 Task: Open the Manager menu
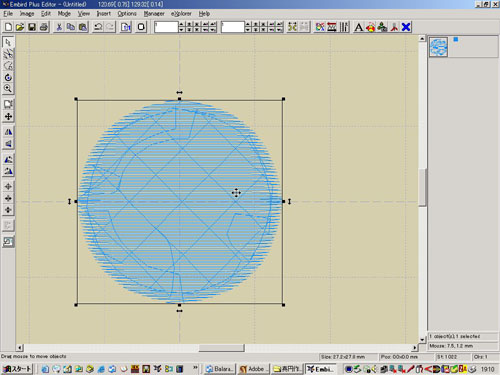pyautogui.click(x=154, y=14)
